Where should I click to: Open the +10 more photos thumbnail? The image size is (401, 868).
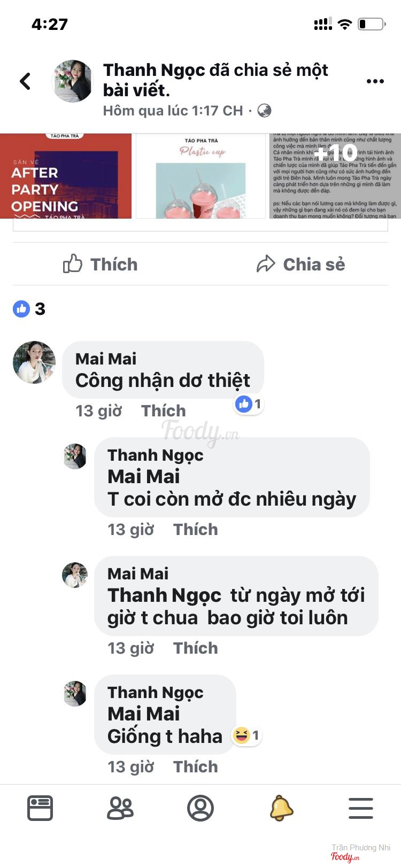pos(334,176)
